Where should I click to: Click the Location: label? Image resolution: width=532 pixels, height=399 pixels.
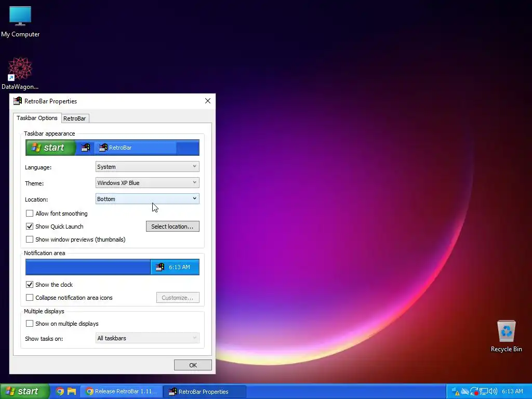(x=36, y=199)
